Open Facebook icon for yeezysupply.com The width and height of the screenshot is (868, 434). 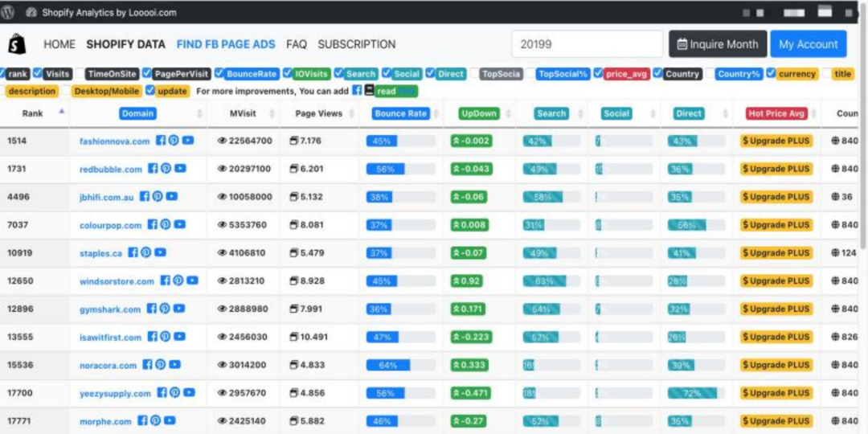(162, 393)
